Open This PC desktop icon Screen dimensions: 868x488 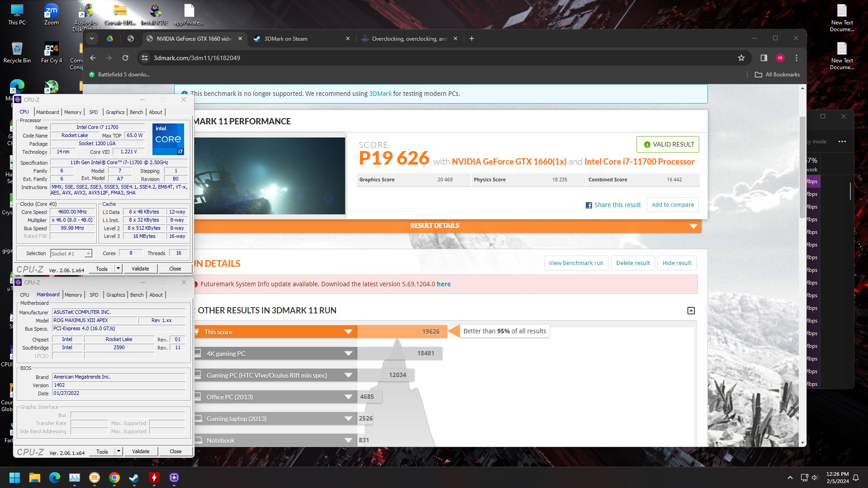(x=17, y=14)
